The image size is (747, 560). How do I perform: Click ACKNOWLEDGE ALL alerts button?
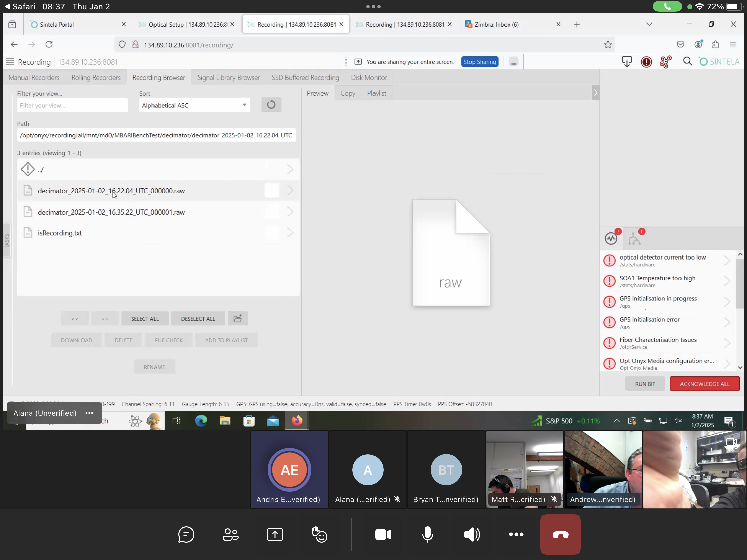click(x=704, y=384)
